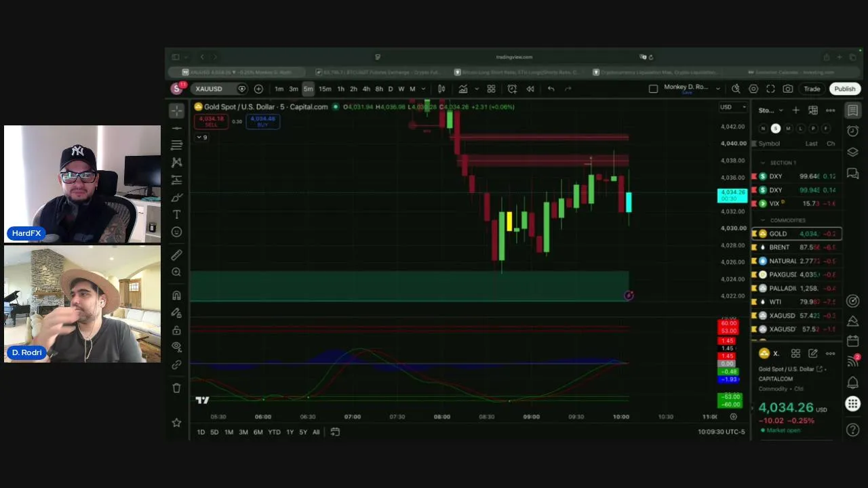
Task: Open the emoji and icons tool
Action: click(x=177, y=232)
